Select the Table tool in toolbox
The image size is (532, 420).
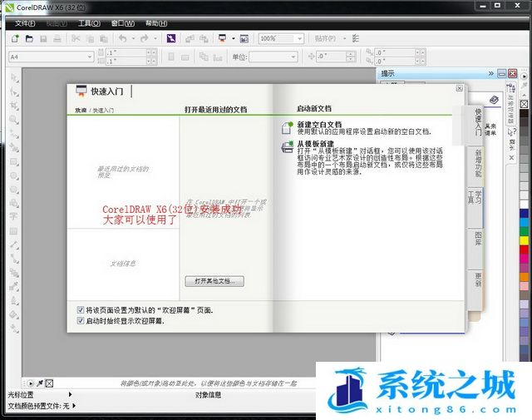click(13, 231)
